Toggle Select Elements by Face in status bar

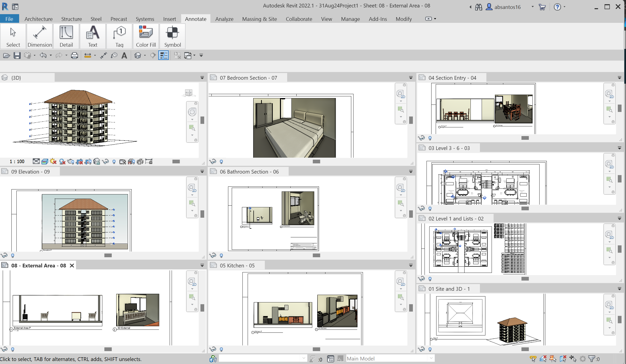click(x=563, y=359)
